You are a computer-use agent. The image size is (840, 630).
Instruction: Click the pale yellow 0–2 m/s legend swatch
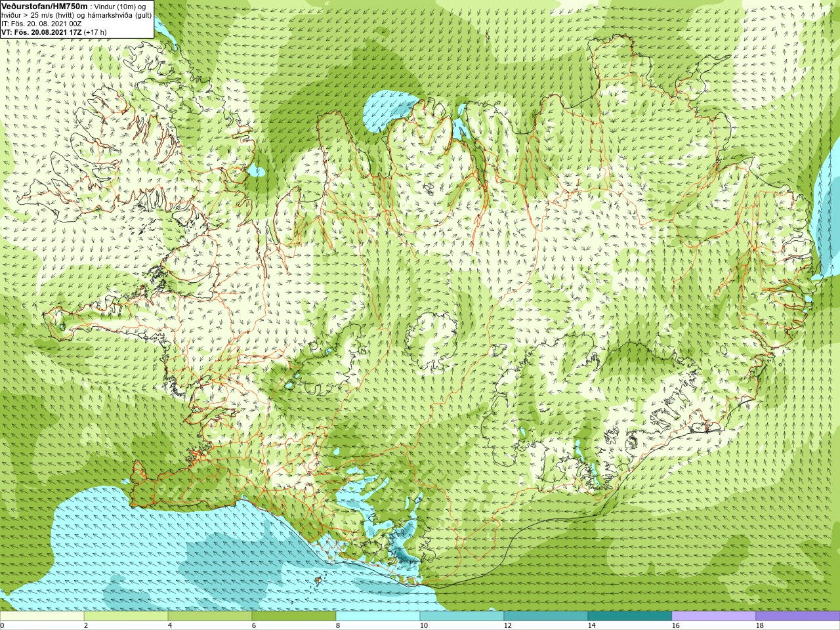pos(42,616)
